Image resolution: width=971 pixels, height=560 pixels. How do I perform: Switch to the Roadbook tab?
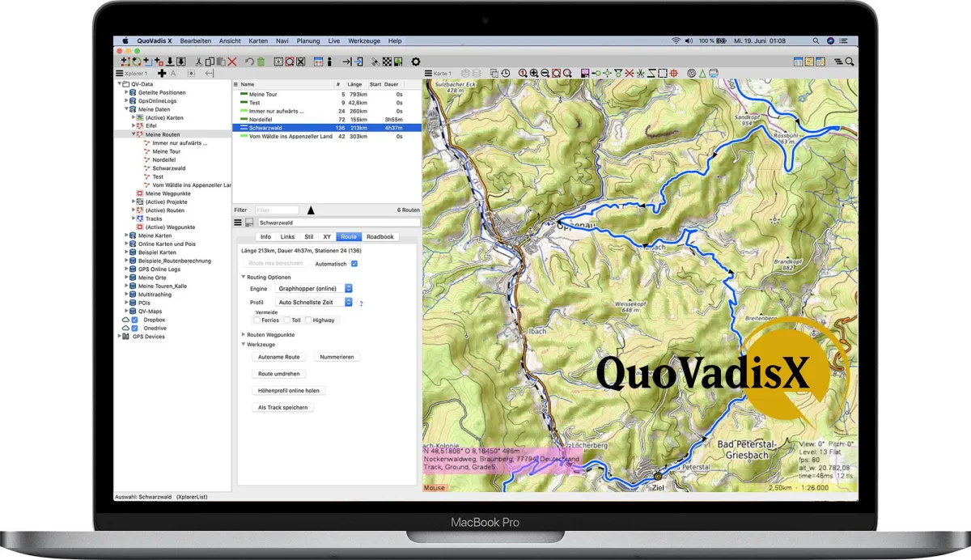pos(380,236)
